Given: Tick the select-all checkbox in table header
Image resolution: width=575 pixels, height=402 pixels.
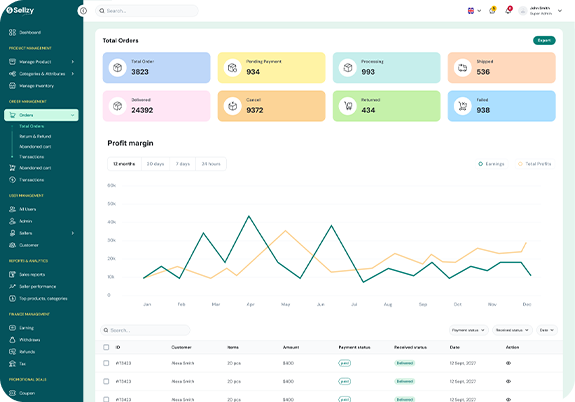Looking at the screenshot, I should pyautogui.click(x=106, y=347).
